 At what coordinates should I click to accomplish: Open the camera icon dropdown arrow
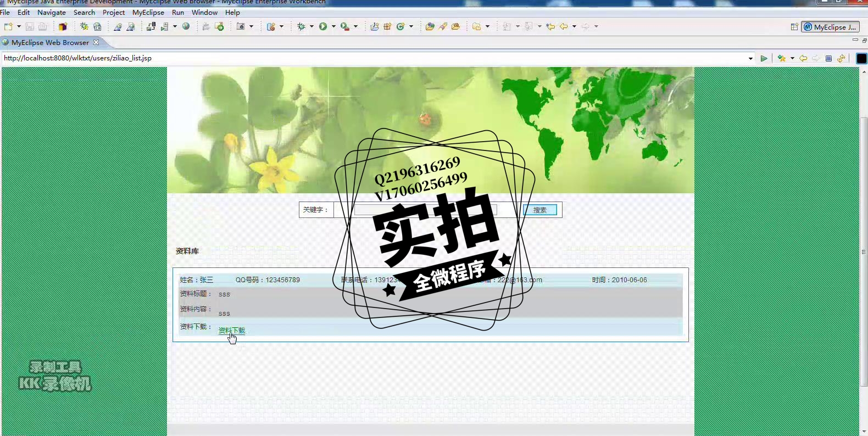(252, 26)
